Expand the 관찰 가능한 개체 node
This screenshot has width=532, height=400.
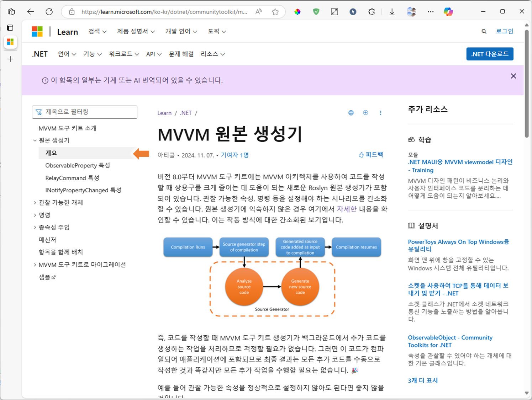[x=35, y=203]
